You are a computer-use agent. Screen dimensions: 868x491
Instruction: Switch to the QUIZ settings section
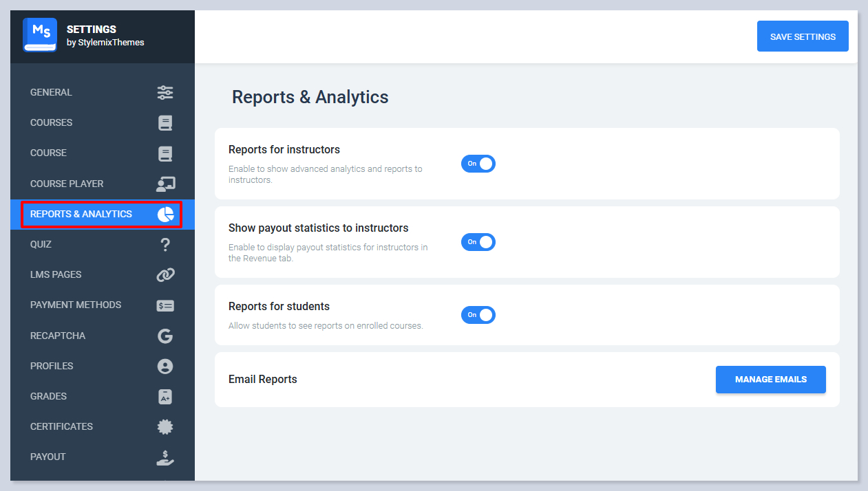click(x=41, y=245)
